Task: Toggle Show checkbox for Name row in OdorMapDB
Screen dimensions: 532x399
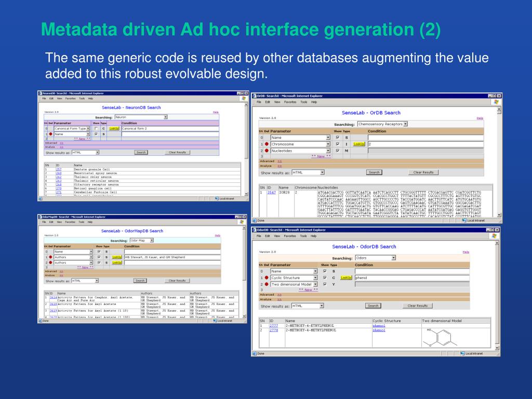Action: pos(99,252)
